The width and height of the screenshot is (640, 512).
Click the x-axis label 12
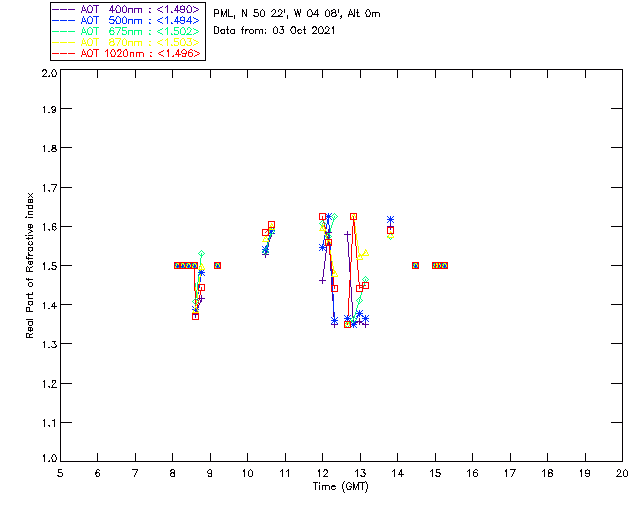coord(322,473)
